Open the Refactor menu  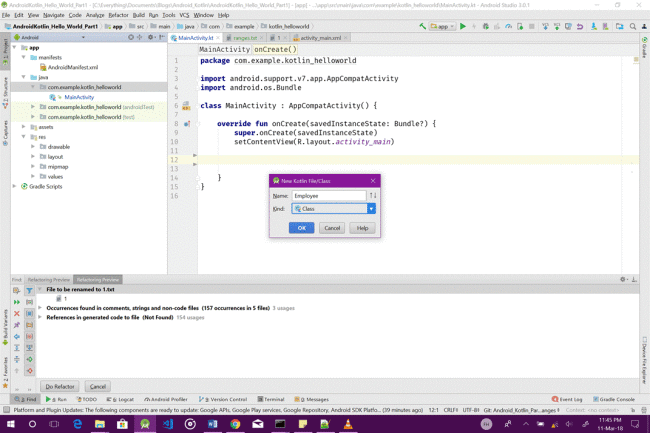[118, 15]
